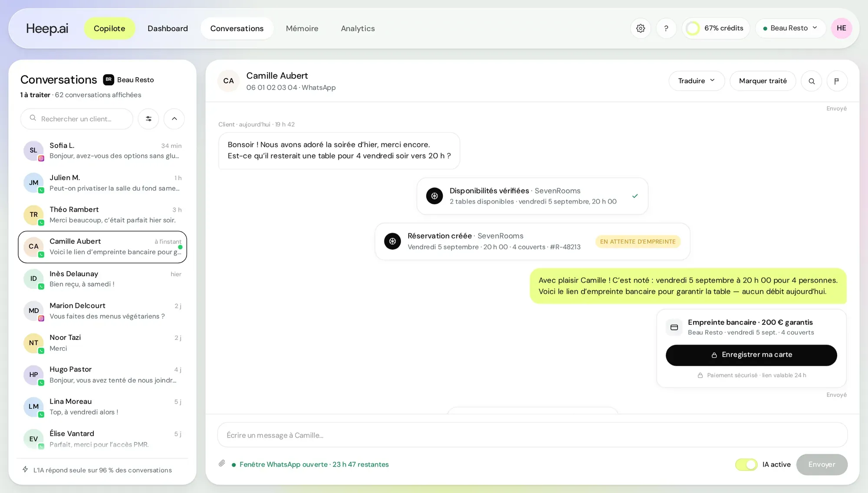This screenshot has height=493, width=868.
Task: Open Julien M. conversation
Action: tap(102, 183)
